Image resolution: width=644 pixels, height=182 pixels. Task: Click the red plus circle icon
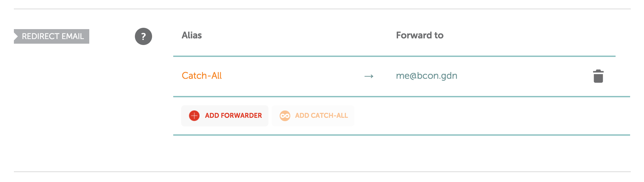pyautogui.click(x=194, y=115)
